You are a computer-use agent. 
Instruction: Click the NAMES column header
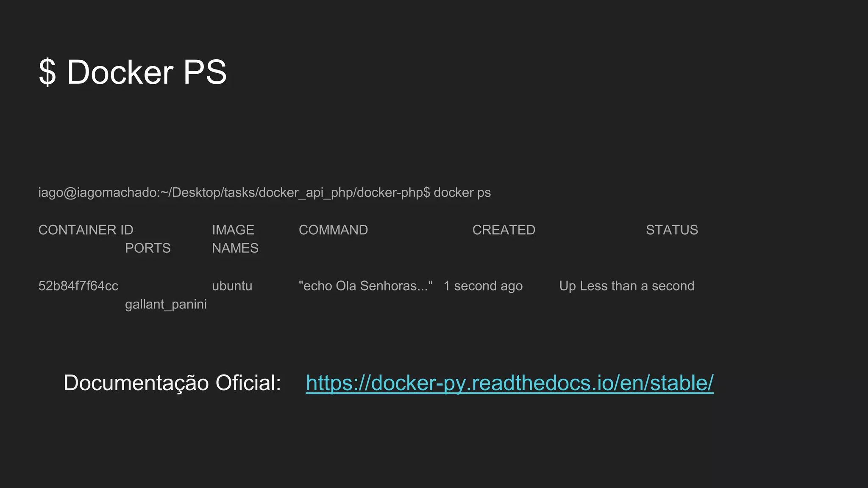pos(235,248)
